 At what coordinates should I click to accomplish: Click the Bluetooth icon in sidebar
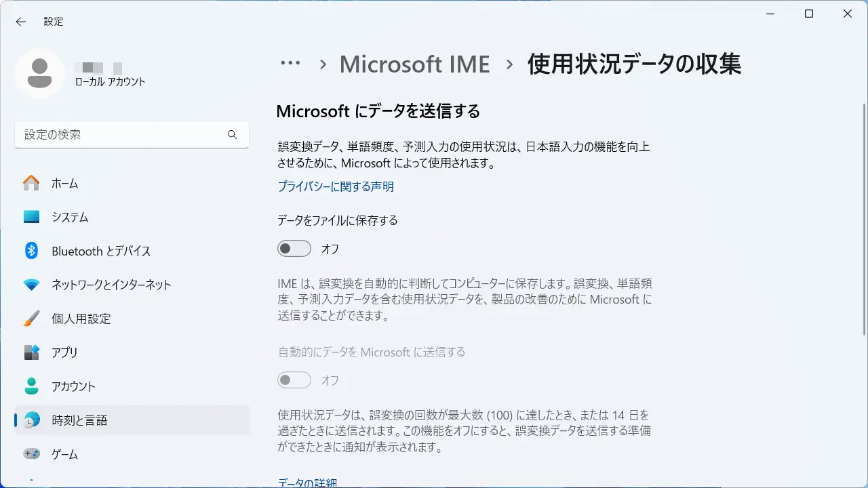pos(31,251)
